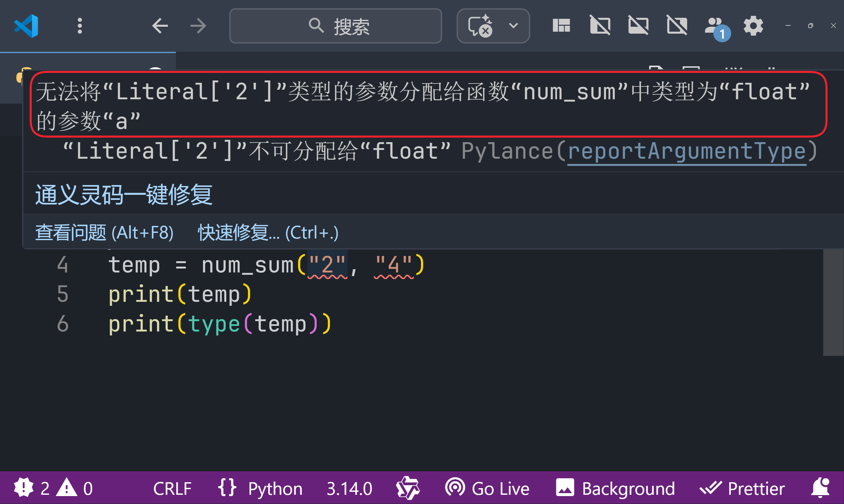Viewport: 844px width, 504px height.
Task: Click the editor's vertical scrollbar
Action: (x=833, y=302)
